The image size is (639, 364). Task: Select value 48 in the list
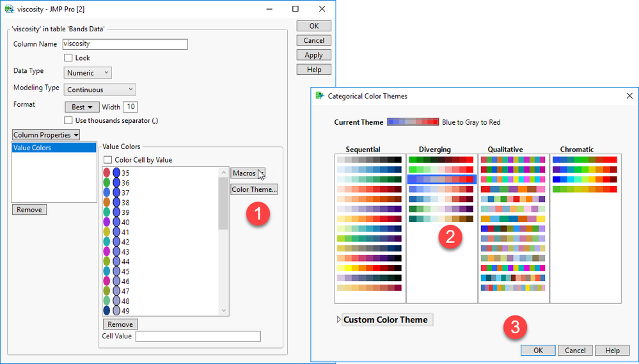pos(125,301)
